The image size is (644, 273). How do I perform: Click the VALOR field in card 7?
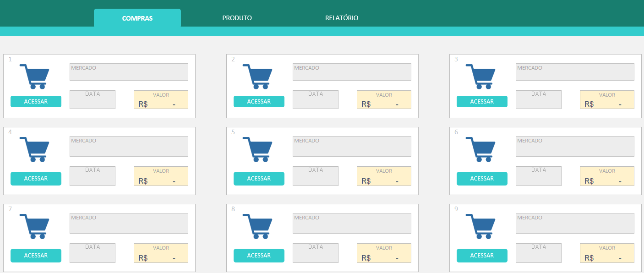[161, 253]
